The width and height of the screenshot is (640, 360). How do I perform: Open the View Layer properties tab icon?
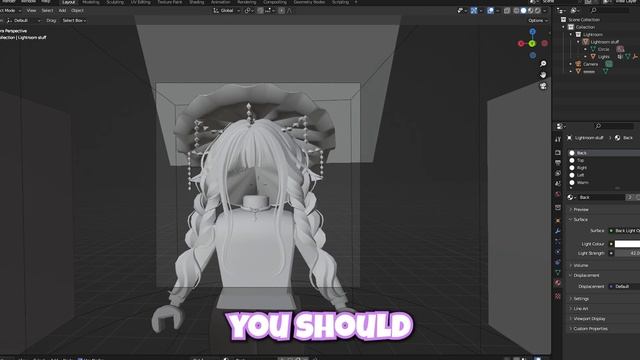558,173
